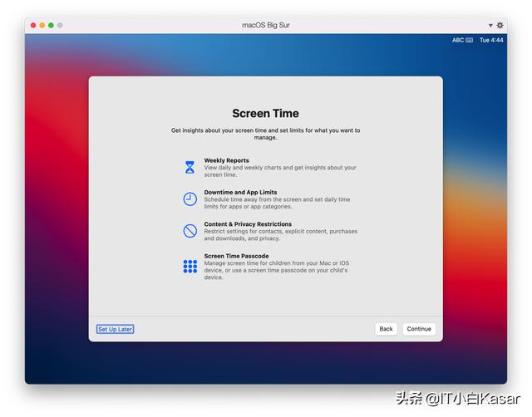Screen dimensions: 532x417
Task: Click the Weekly Reports title text
Action: tap(227, 160)
